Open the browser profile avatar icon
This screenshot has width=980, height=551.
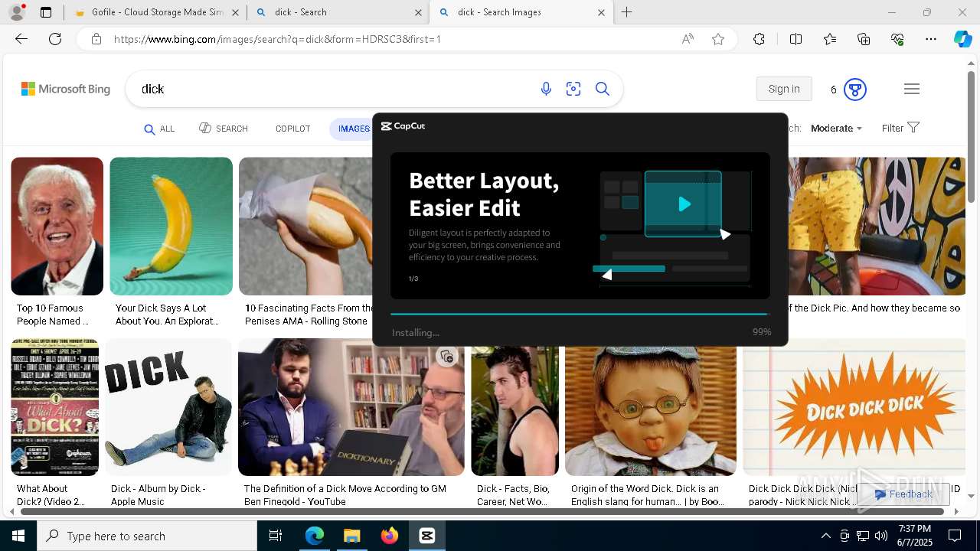17,12
